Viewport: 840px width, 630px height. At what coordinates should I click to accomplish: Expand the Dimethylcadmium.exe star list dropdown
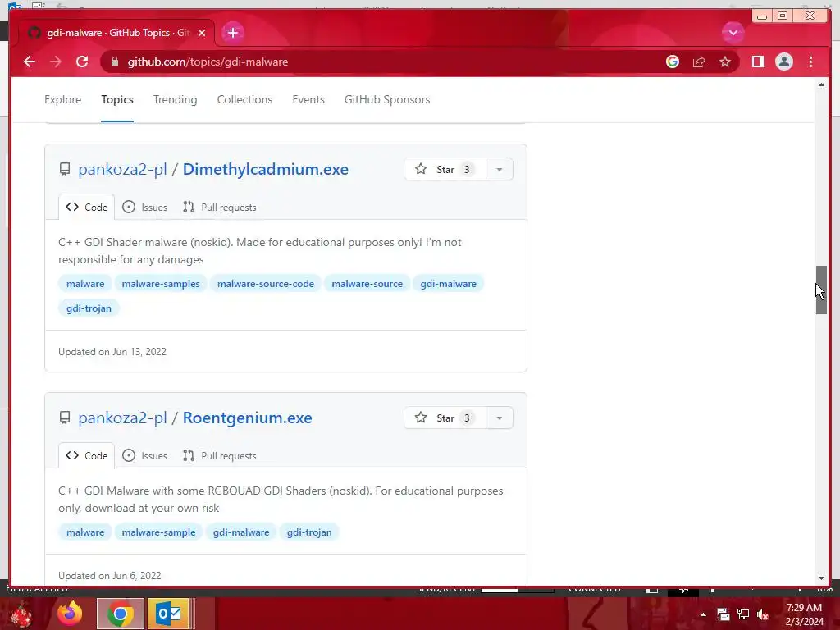pos(500,169)
